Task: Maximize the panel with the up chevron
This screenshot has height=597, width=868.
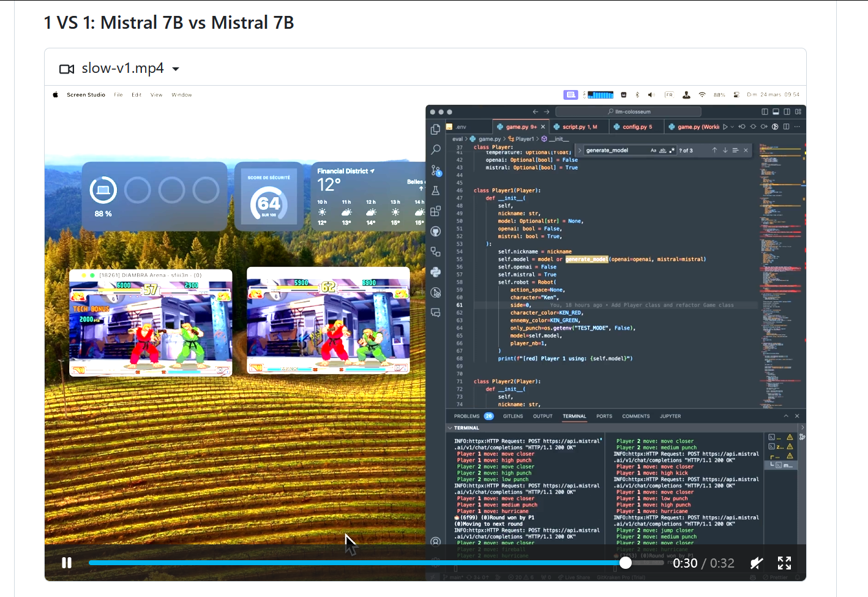Action: coord(786,416)
